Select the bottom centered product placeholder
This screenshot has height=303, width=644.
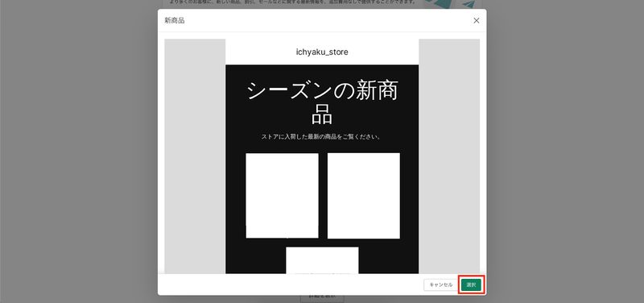point(322,260)
